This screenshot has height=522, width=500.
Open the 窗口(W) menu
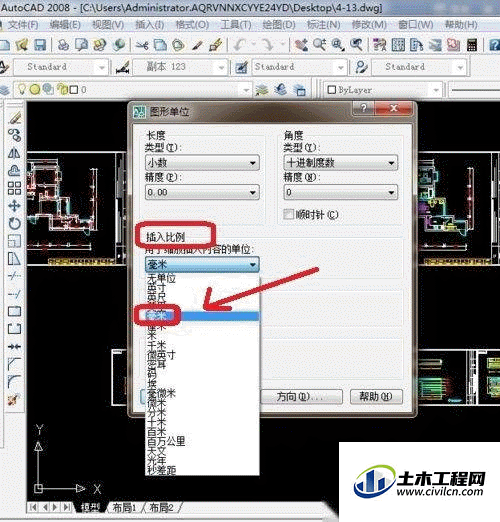click(x=415, y=24)
